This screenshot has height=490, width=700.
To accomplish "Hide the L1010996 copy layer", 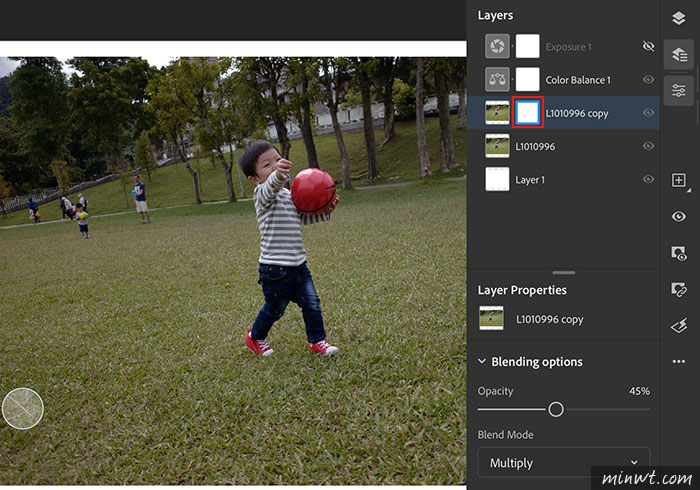I will point(648,113).
